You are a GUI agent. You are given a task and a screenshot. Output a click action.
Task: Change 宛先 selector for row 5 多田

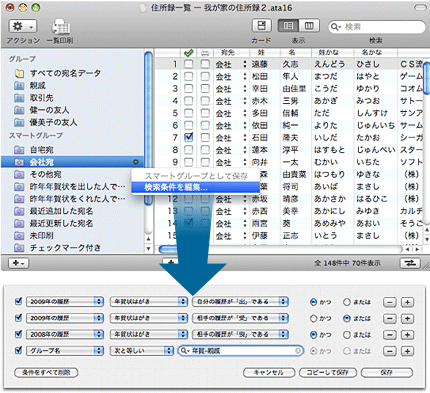click(231, 113)
